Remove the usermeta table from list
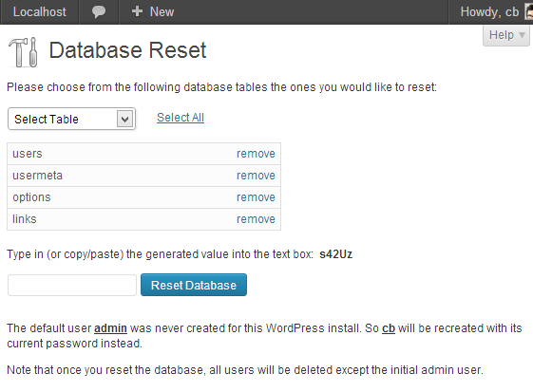The height and width of the screenshot is (392, 533). pos(256,176)
